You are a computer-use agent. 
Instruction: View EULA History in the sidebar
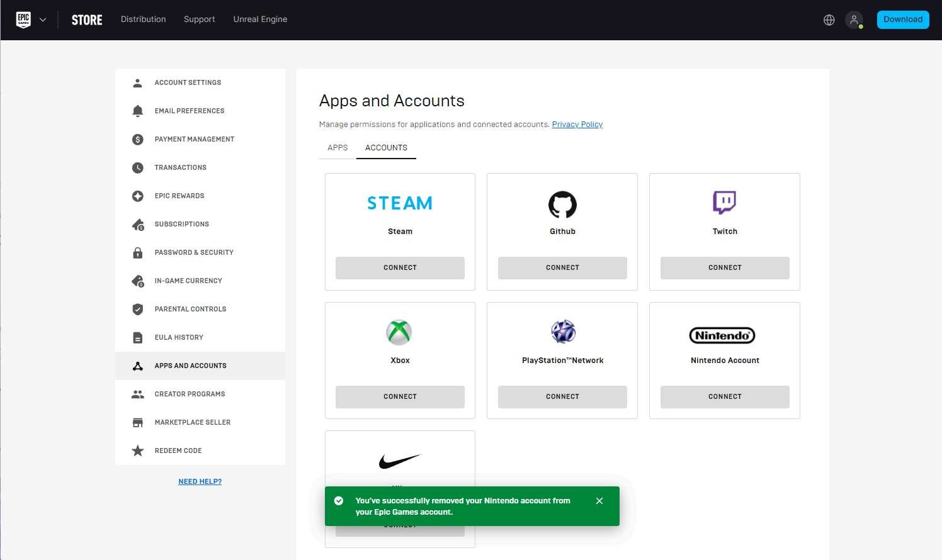click(200, 337)
